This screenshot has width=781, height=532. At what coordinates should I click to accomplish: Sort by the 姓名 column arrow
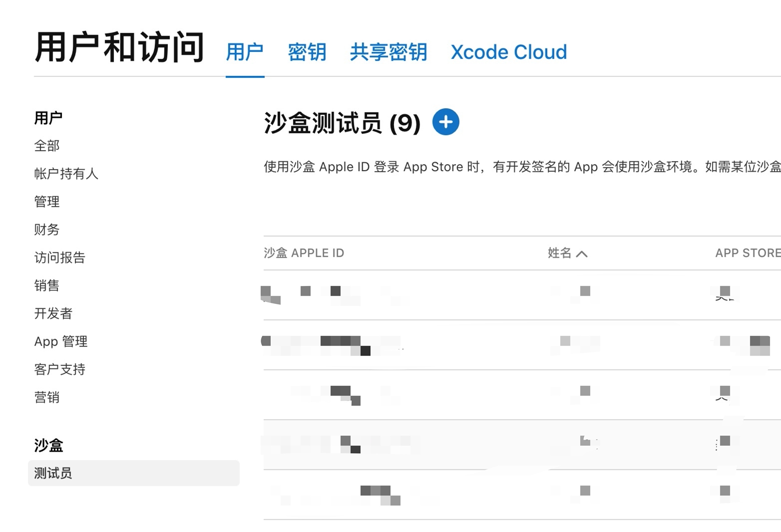582,254
